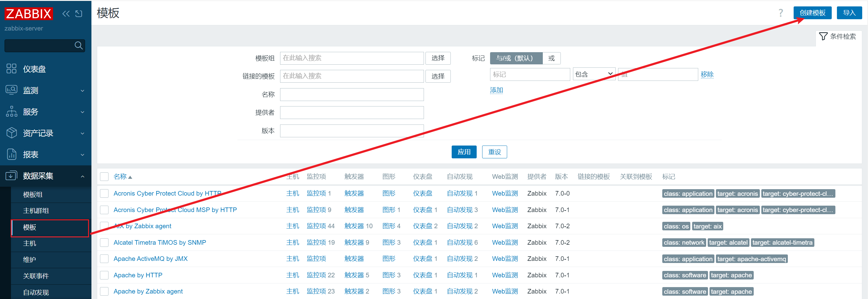
Task: Open the help question mark icon
Action: (x=781, y=13)
